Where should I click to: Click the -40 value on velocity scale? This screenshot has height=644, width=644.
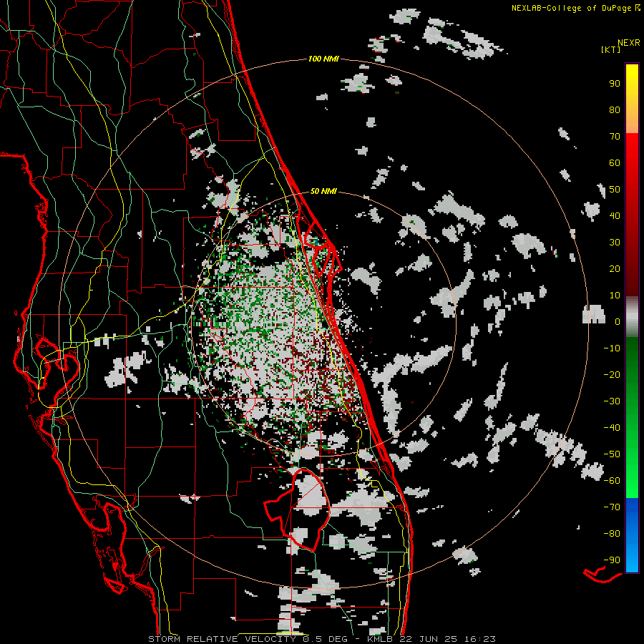(x=612, y=428)
